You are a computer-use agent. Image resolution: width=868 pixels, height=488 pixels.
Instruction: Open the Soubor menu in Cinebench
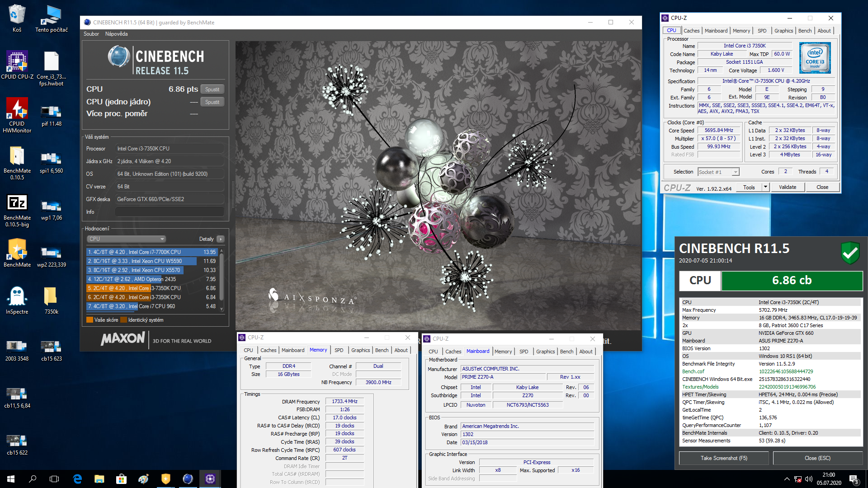tap(91, 34)
